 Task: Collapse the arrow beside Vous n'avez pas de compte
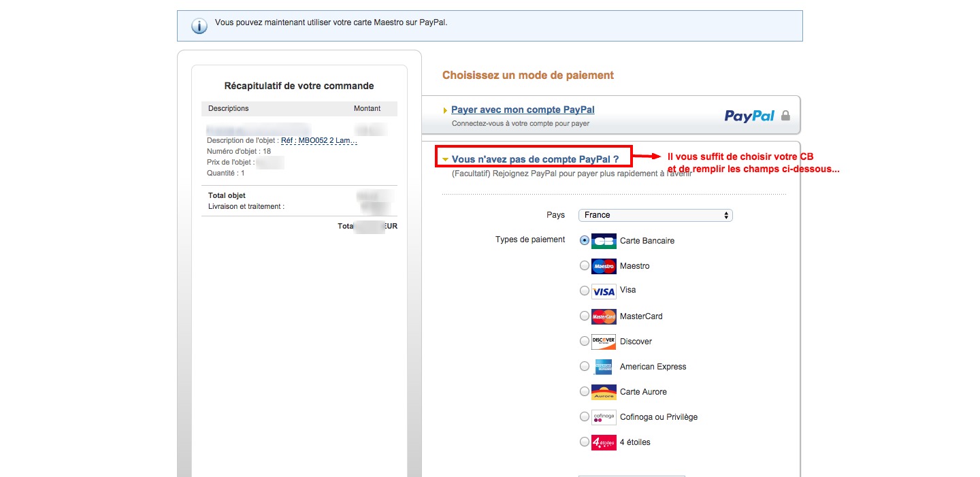pyautogui.click(x=445, y=160)
